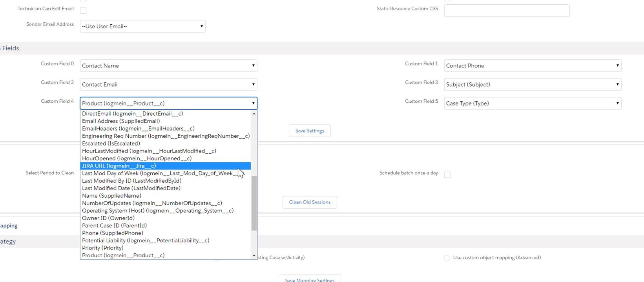
Task: Select NumberOfUpdates option
Action: tap(165, 203)
